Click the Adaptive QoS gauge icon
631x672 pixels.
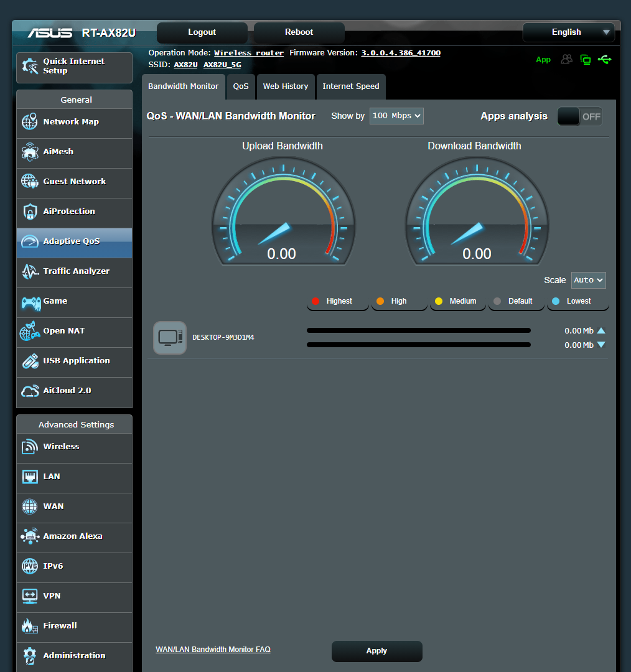pyautogui.click(x=30, y=241)
